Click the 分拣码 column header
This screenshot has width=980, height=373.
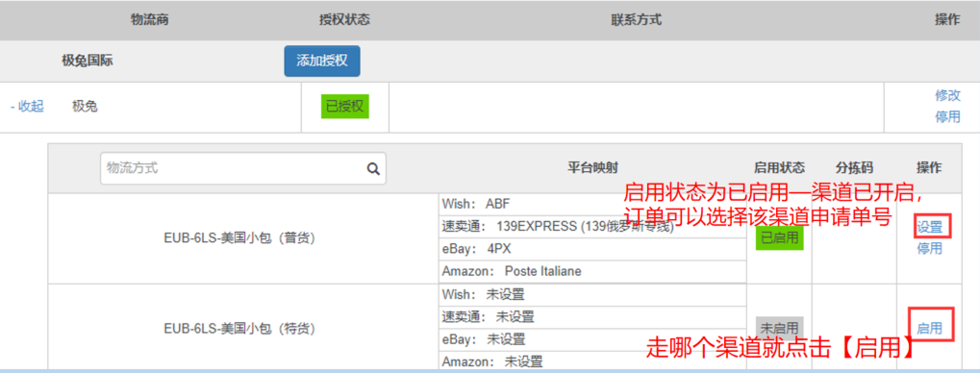click(x=854, y=167)
